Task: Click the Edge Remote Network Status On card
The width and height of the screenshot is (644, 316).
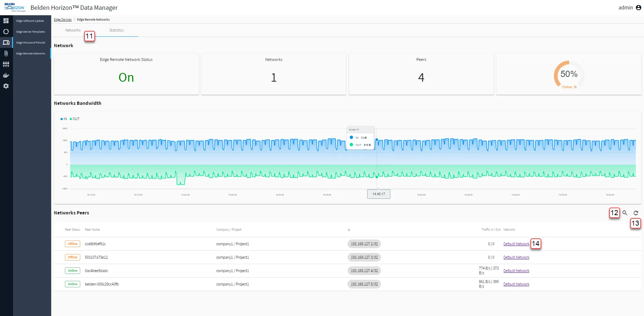Action: [x=126, y=74]
